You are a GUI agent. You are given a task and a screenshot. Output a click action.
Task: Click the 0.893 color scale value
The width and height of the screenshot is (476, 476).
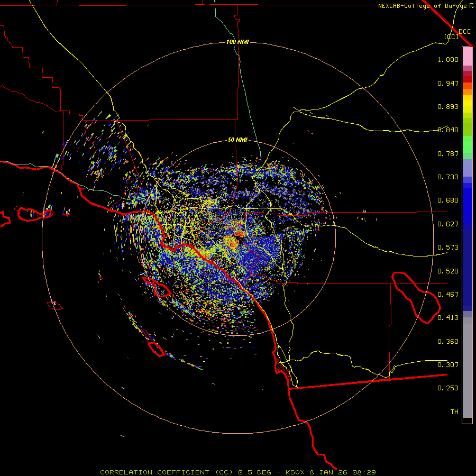tap(448, 106)
